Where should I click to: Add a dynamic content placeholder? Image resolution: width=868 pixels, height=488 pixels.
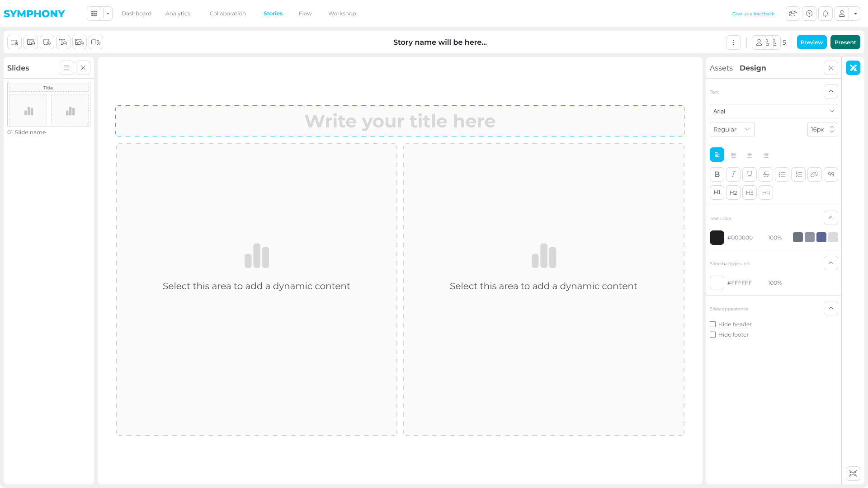(x=47, y=42)
